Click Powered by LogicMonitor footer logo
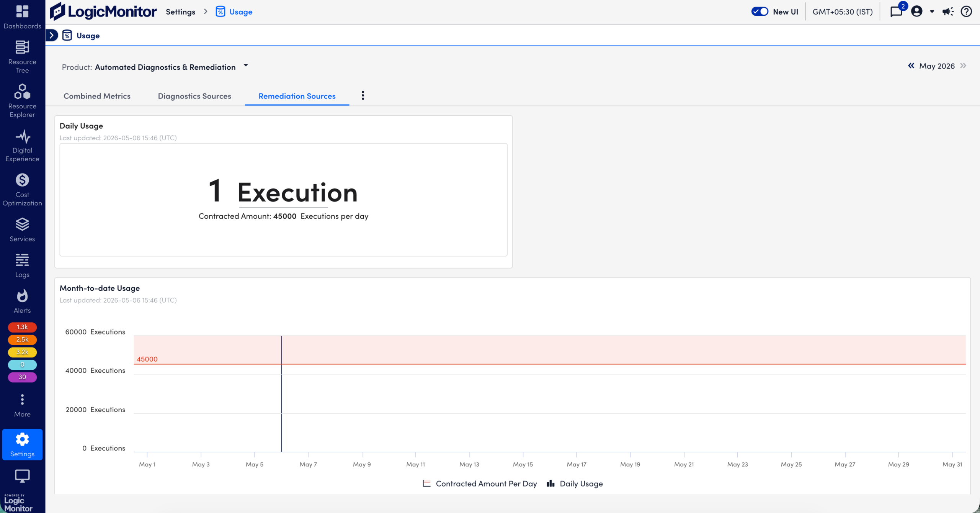980x513 pixels. [18, 503]
